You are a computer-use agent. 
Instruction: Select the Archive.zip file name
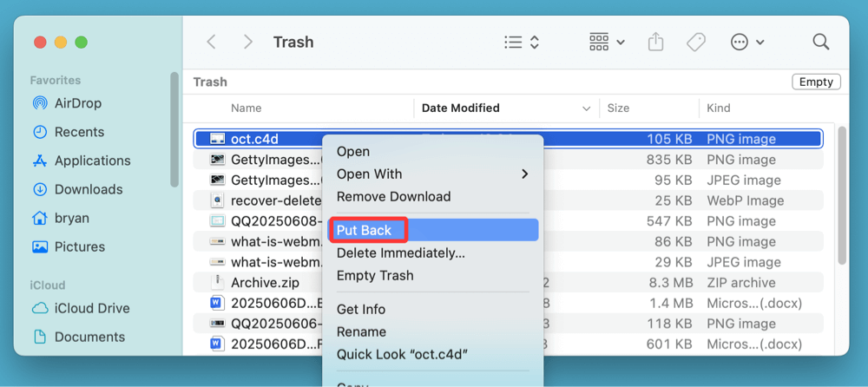(265, 283)
